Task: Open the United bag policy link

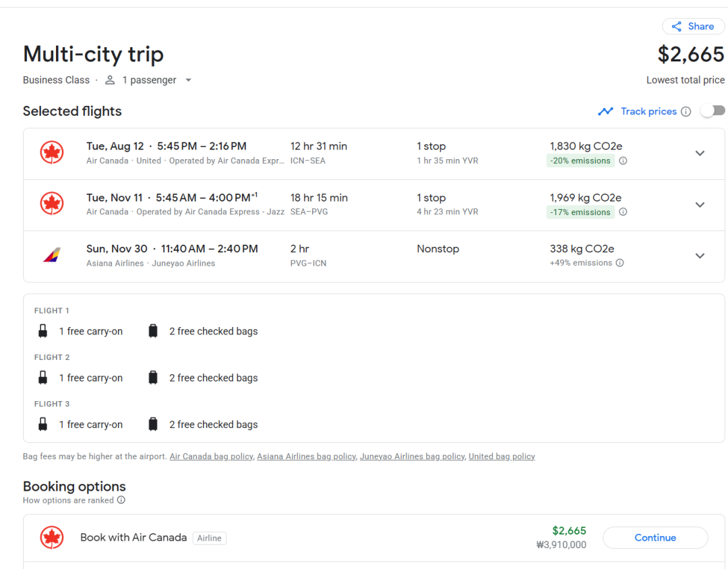Action: (x=502, y=456)
